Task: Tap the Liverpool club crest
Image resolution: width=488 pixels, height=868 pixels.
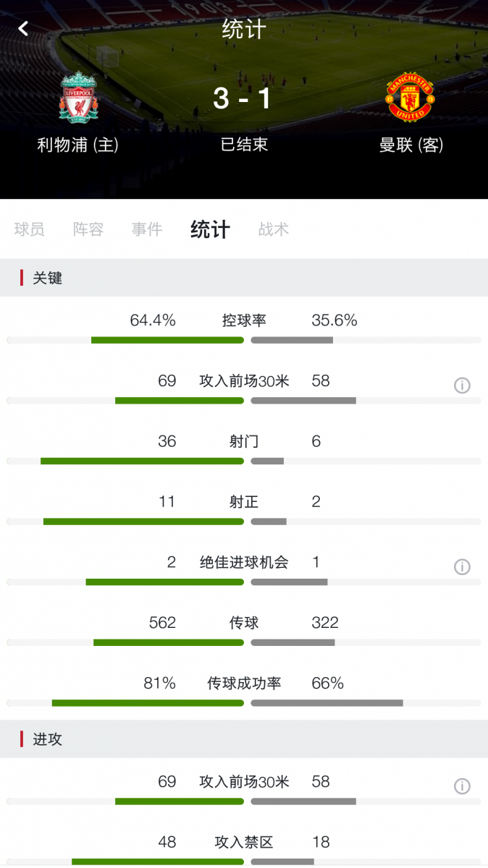Action: click(78, 96)
